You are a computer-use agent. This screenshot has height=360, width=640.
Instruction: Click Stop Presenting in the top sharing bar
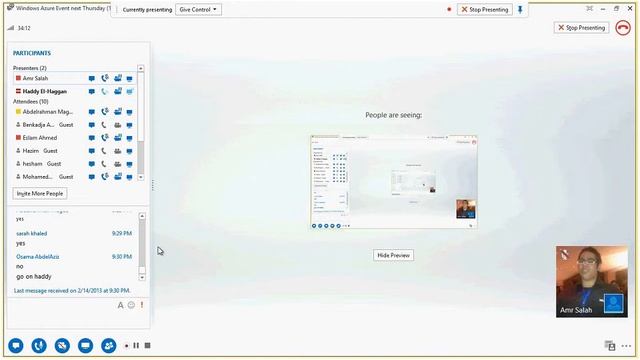point(485,9)
